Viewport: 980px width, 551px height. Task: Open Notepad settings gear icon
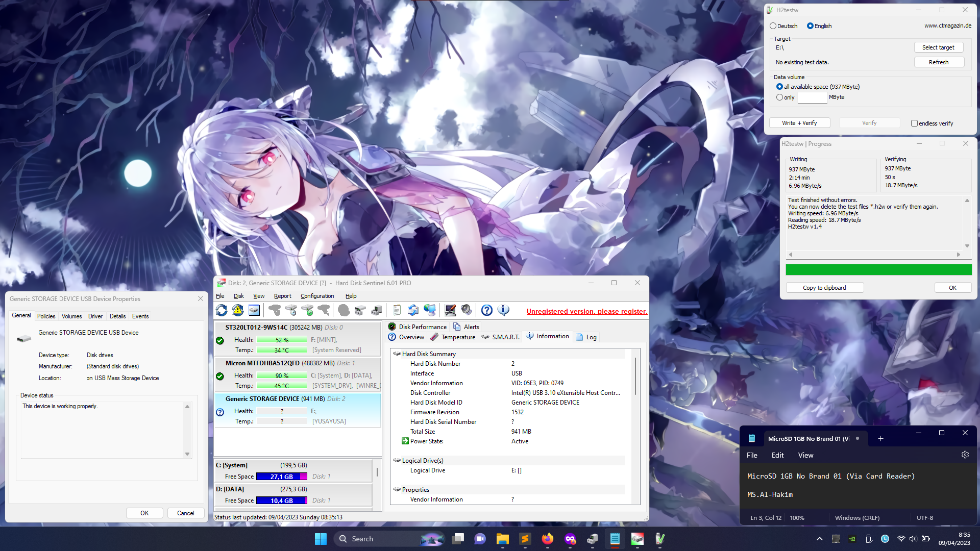coord(965,455)
